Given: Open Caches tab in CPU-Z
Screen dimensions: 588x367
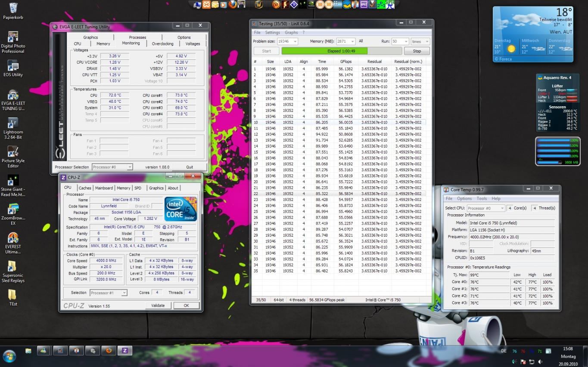Looking at the screenshot, I should coord(85,188).
